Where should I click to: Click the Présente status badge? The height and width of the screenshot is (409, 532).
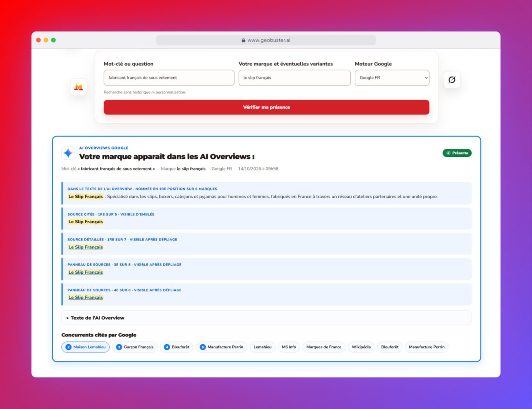pos(457,153)
